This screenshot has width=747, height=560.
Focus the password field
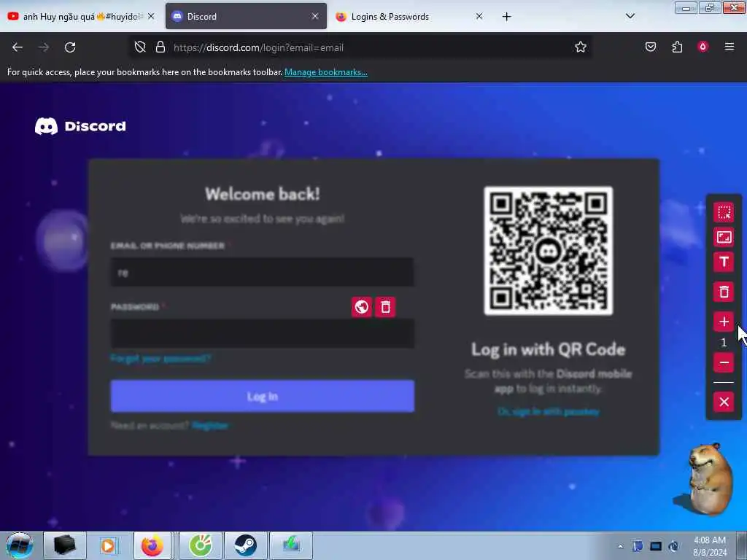[263, 333]
